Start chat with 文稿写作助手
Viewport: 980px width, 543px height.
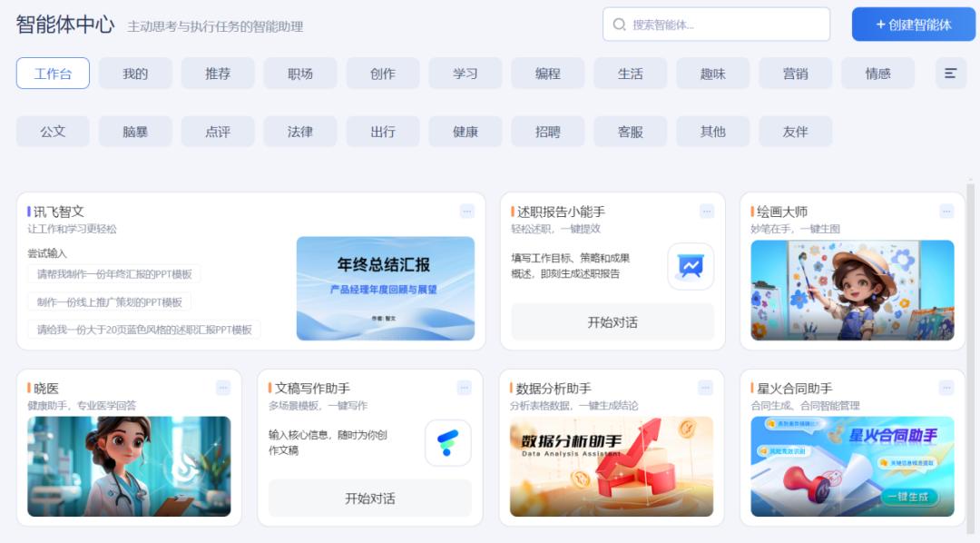tap(370, 499)
